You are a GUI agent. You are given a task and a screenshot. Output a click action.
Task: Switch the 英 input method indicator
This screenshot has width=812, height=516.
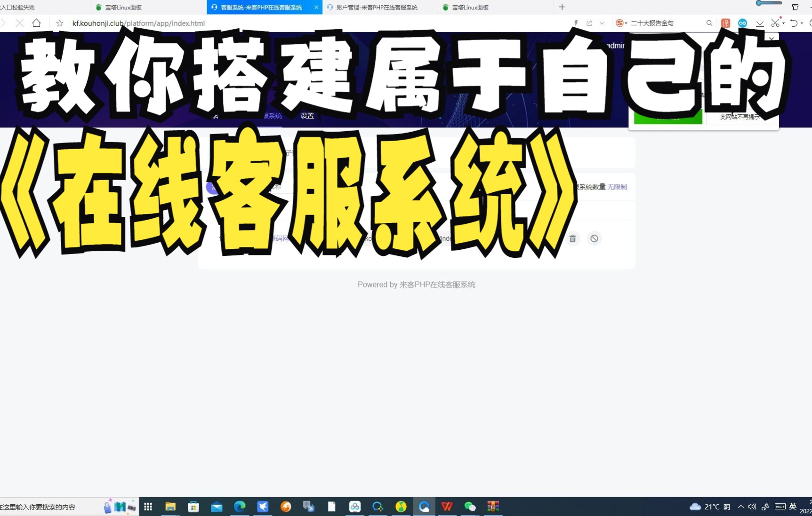coord(793,506)
